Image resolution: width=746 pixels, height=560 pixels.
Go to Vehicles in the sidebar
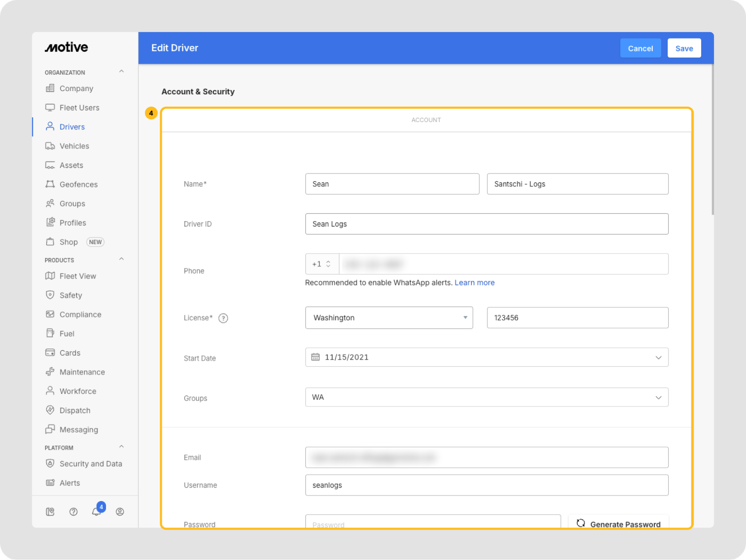pyautogui.click(x=74, y=146)
